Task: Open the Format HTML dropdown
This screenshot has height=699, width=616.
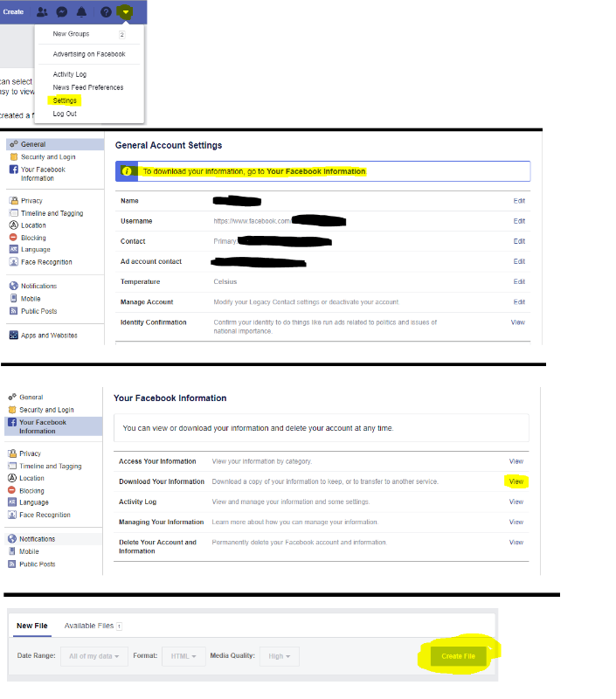Action: (183, 656)
